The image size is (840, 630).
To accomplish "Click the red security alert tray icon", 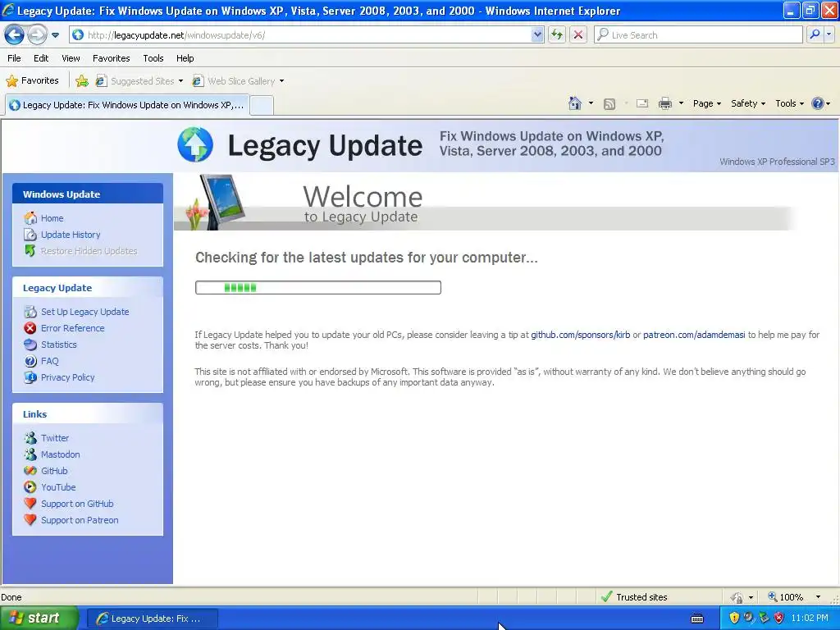I will tap(779, 618).
